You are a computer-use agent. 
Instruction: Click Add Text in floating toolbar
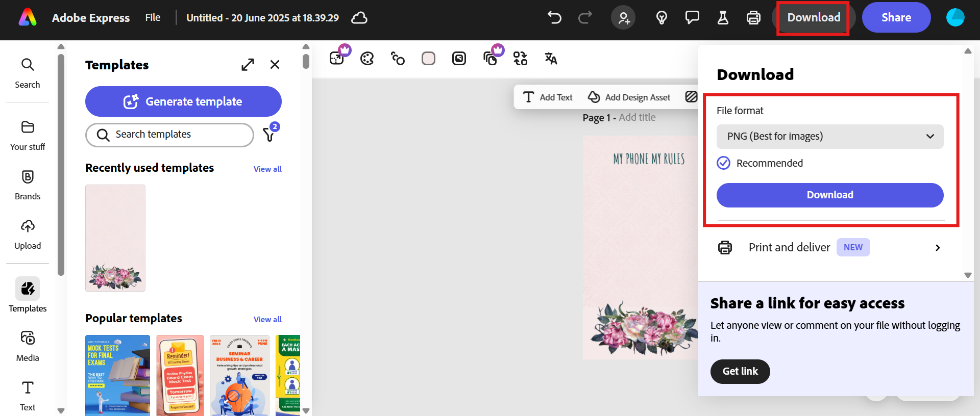tap(548, 97)
